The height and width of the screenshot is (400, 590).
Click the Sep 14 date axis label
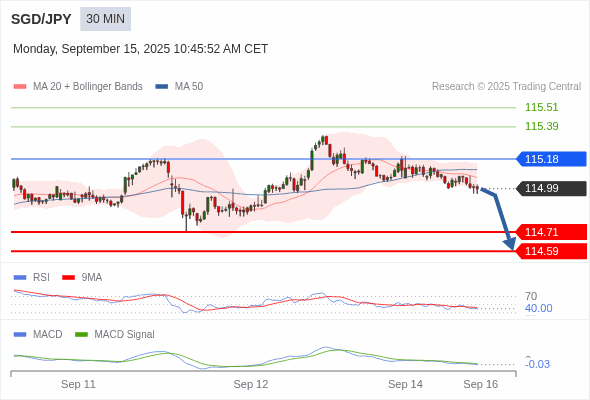(405, 384)
